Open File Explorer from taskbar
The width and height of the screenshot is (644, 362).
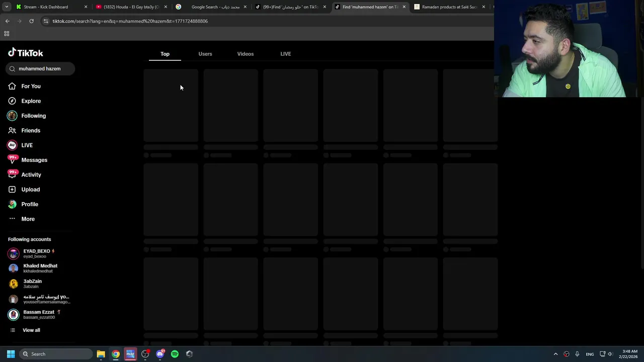pyautogui.click(x=101, y=354)
